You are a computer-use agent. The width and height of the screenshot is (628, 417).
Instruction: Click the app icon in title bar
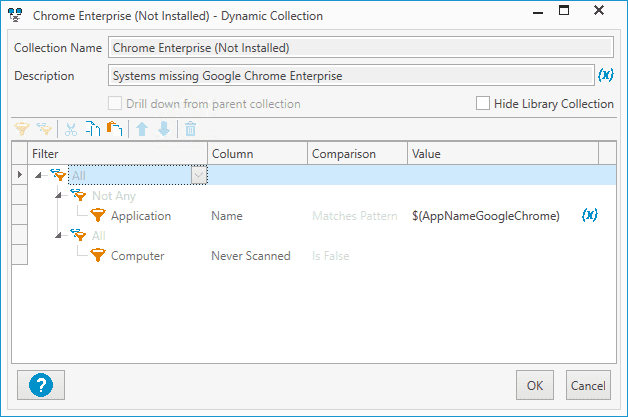point(15,15)
